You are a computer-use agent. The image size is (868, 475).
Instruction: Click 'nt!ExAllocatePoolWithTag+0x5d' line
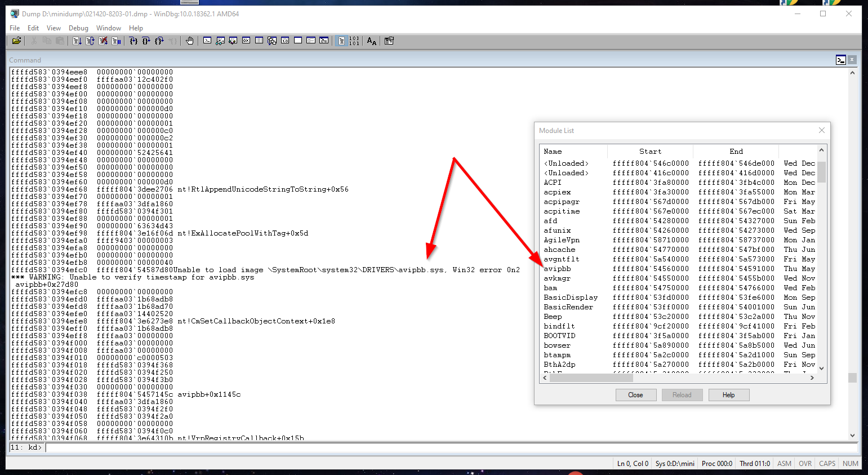tap(243, 233)
